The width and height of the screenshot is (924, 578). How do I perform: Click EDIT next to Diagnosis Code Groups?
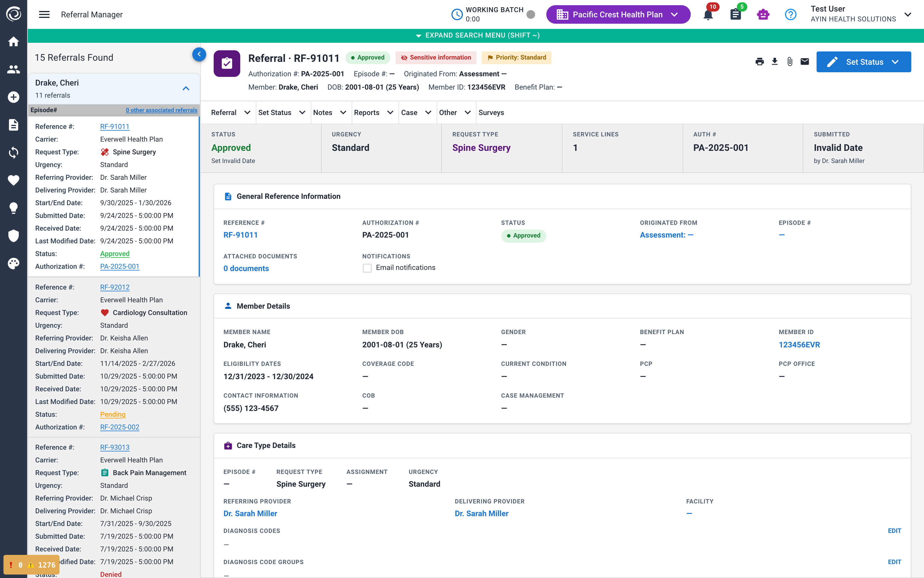click(x=894, y=562)
